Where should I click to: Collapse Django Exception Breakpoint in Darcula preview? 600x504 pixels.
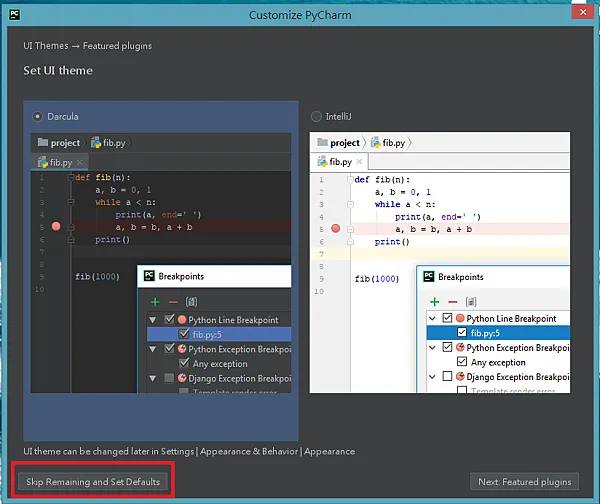tap(153, 378)
